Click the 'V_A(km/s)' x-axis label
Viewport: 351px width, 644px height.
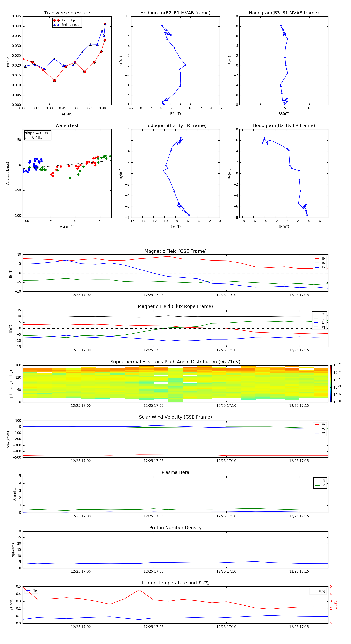[x=67, y=227]
